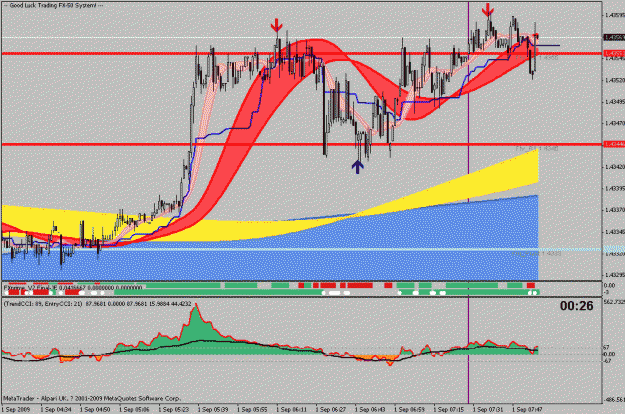The image size is (625, 414).
Task: Click the dark blue up arrow below the candles
Action: click(x=358, y=167)
